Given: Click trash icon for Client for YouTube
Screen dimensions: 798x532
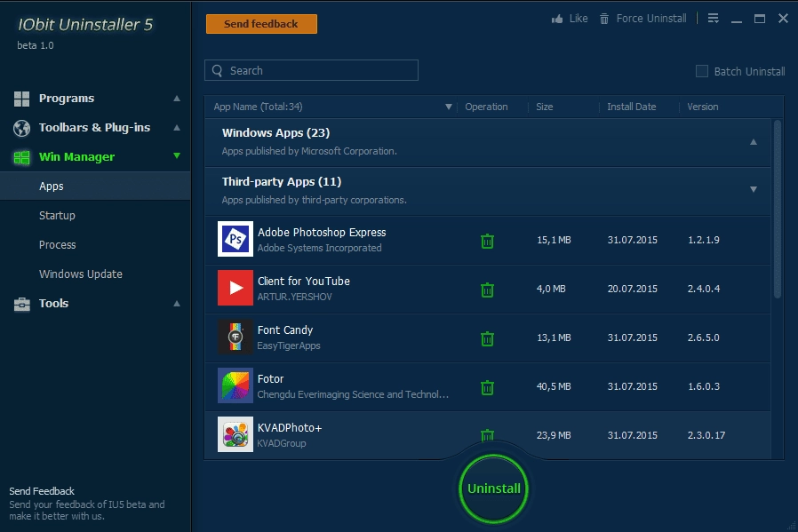Looking at the screenshot, I should (x=487, y=290).
